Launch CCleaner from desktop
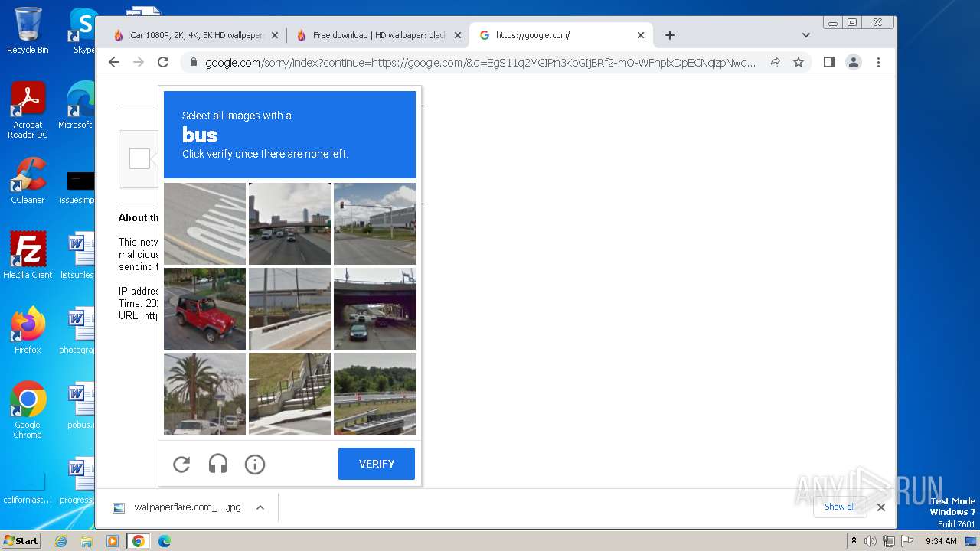The image size is (980, 551). point(28,181)
